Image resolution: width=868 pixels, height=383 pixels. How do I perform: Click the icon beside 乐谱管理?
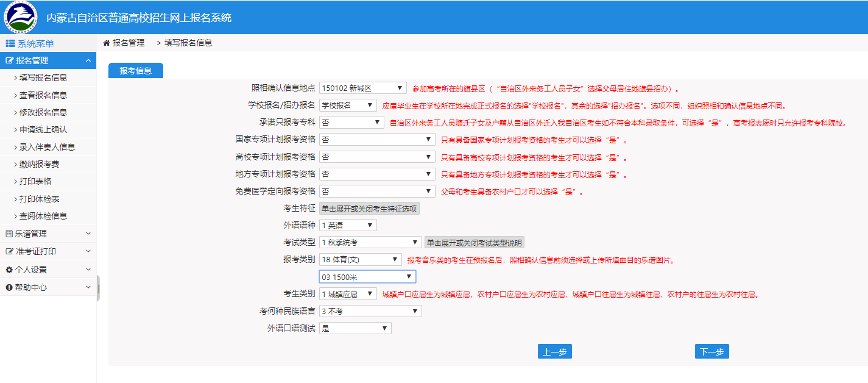(9, 234)
